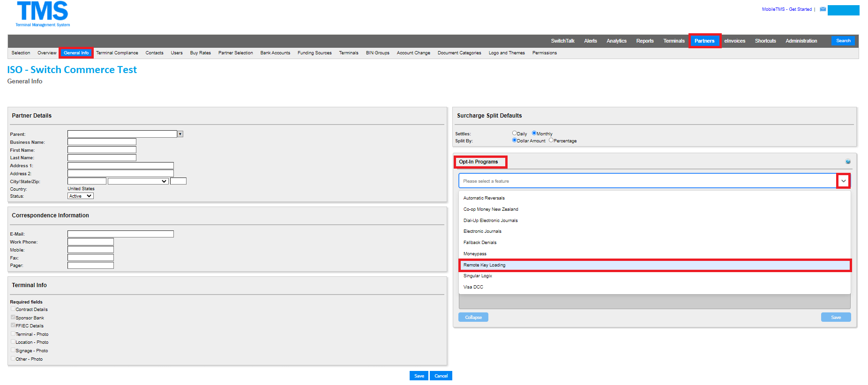
Task: Click Save in Opt-In Programs panel
Action: [x=836, y=317]
